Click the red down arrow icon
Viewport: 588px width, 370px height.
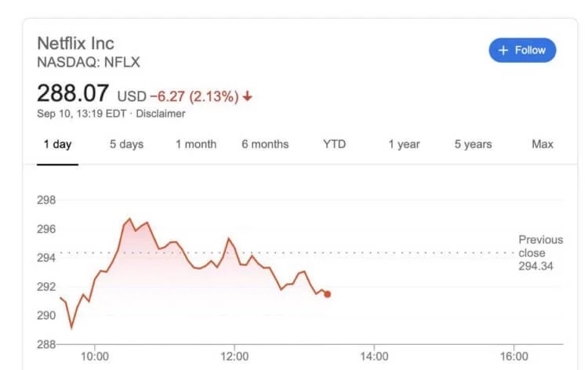point(248,96)
